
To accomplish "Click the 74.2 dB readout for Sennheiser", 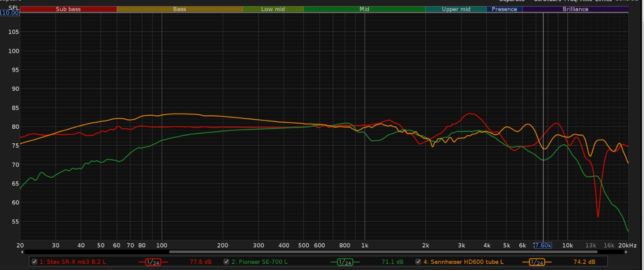I will tap(584, 262).
